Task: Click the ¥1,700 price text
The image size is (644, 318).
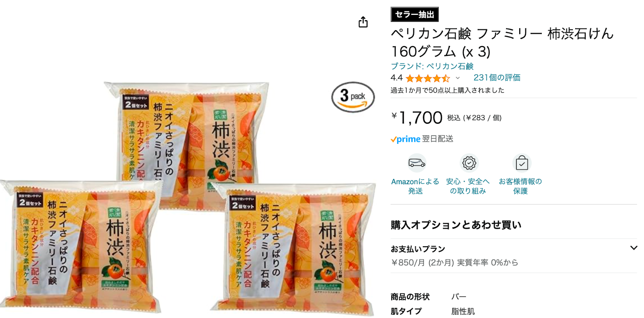Action: 417,118
